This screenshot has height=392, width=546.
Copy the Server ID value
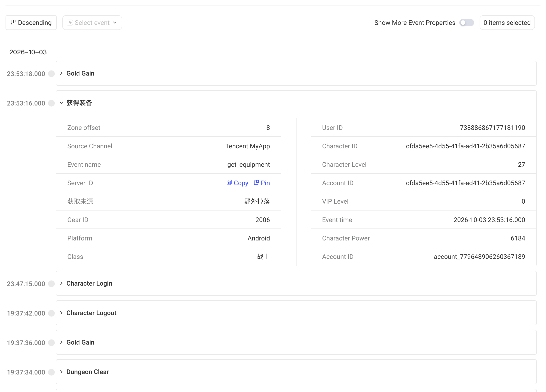tap(237, 183)
